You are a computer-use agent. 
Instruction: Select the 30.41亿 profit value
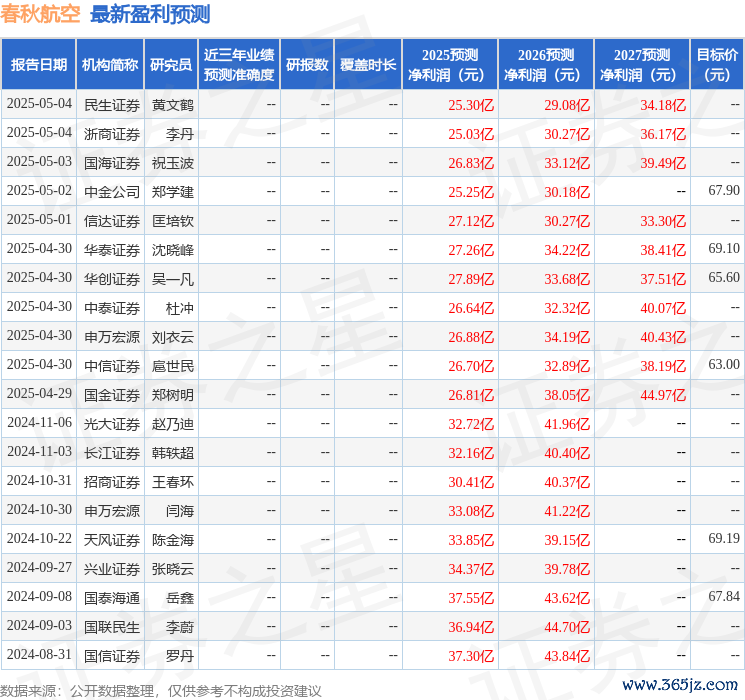click(x=471, y=482)
